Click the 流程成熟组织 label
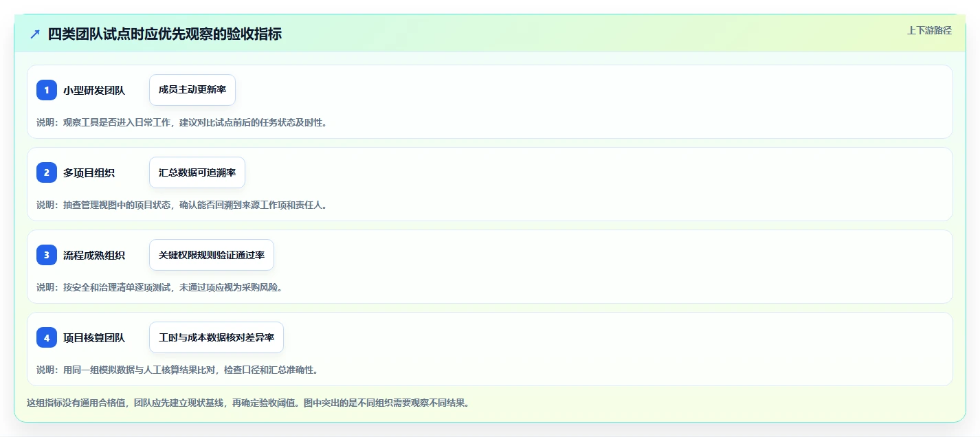 tap(94, 255)
